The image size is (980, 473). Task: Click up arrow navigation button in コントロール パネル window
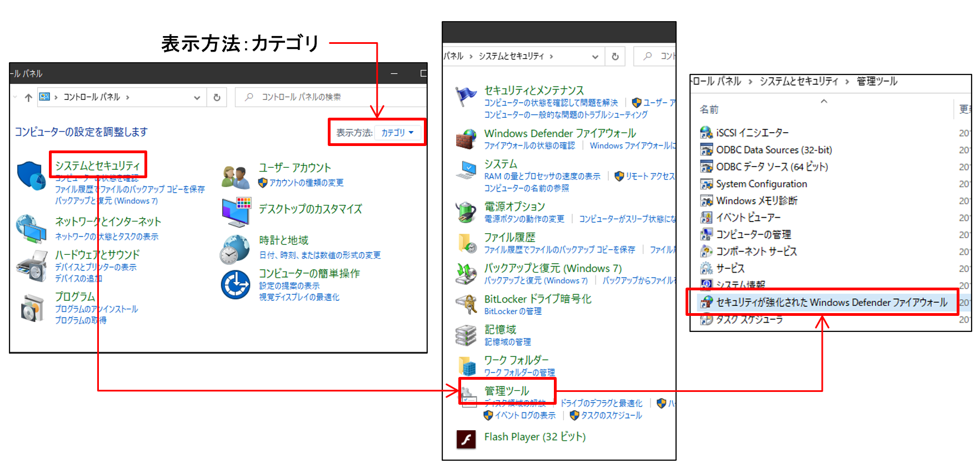coord(28,98)
